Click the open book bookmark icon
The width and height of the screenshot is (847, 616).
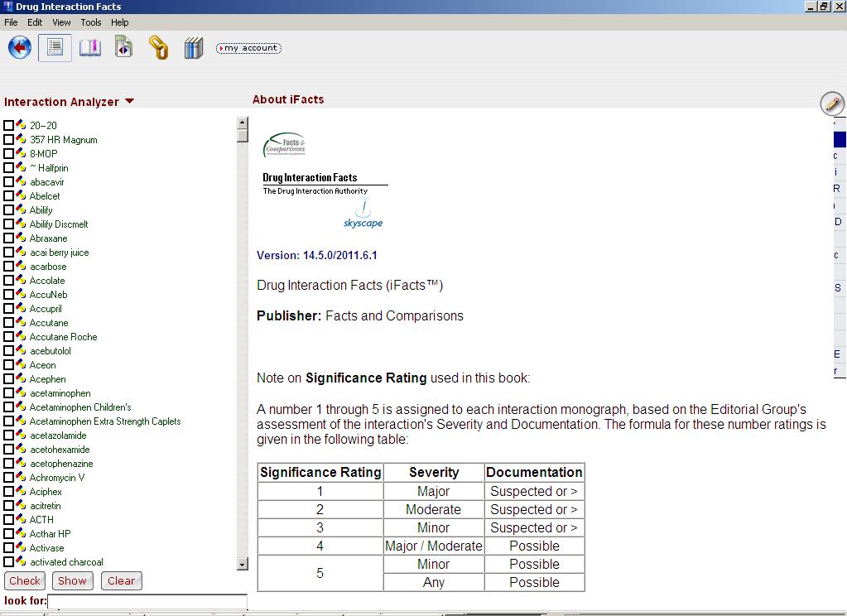pyautogui.click(x=89, y=48)
